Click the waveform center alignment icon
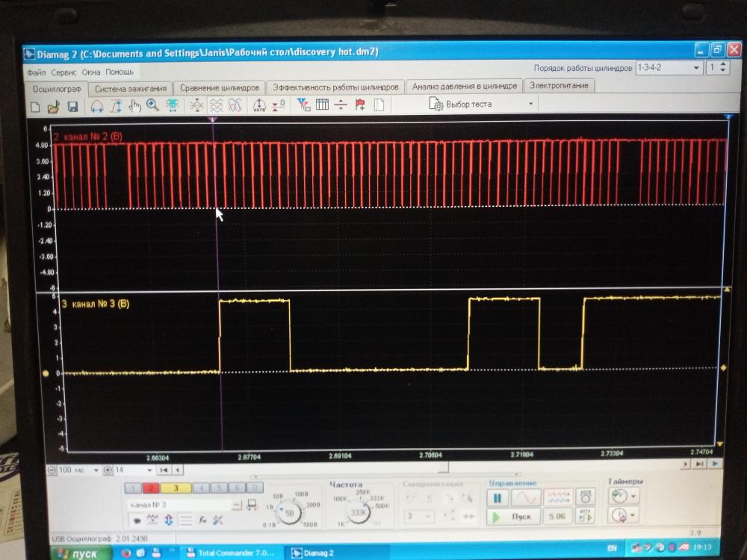 tap(196, 105)
